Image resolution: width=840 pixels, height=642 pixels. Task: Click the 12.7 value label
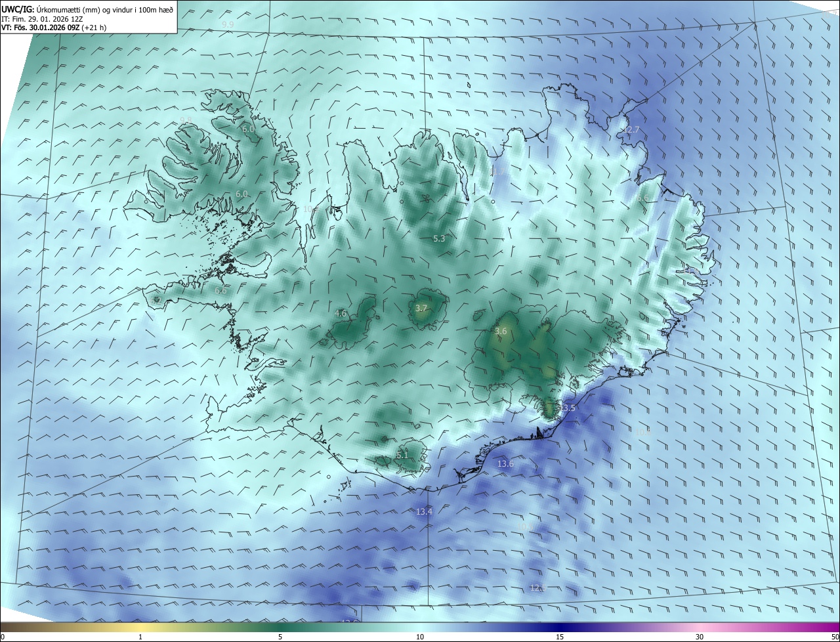click(631, 130)
